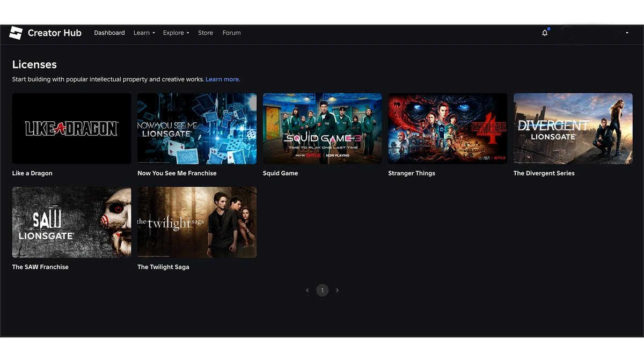Expand the Explore menu
This screenshot has width=644, height=362.
tap(176, 33)
